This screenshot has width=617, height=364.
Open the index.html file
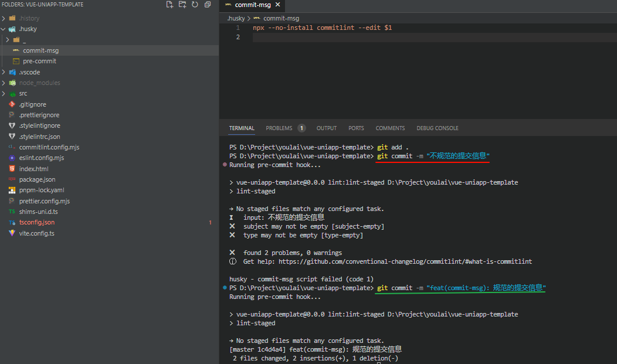tap(33, 169)
